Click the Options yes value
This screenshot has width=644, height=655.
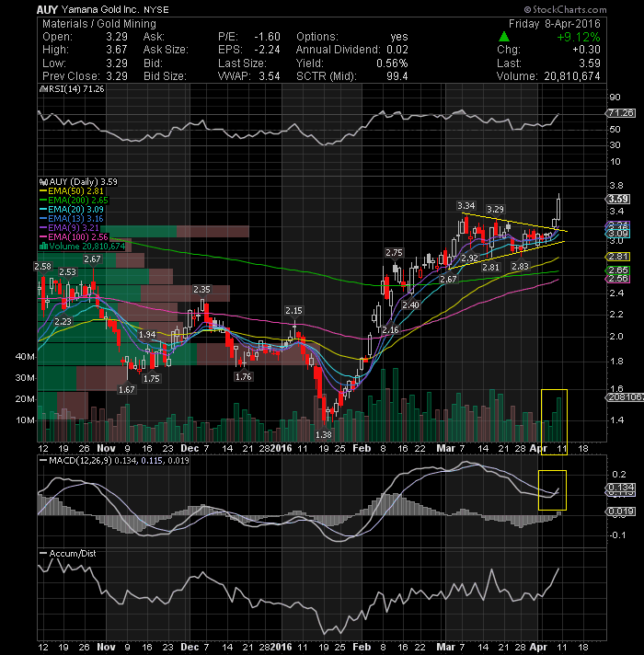coord(399,37)
